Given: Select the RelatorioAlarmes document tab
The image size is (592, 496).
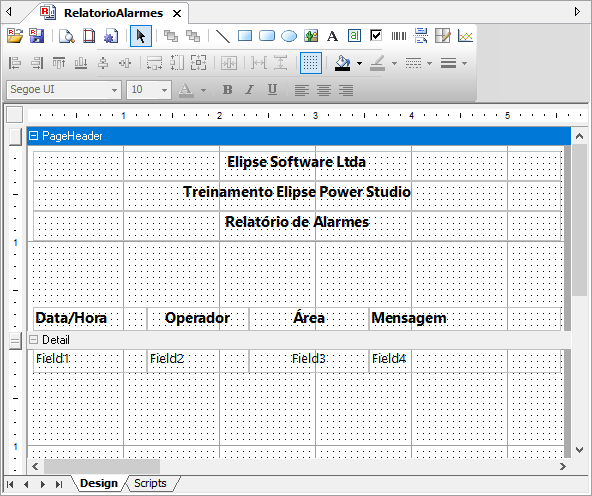Looking at the screenshot, I should (x=113, y=13).
